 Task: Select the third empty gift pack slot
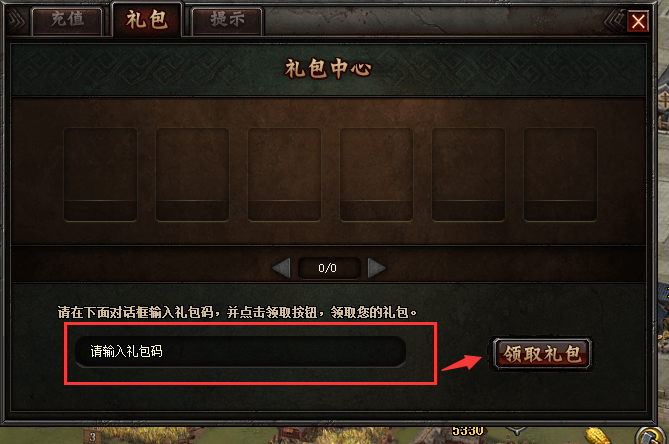(285, 174)
